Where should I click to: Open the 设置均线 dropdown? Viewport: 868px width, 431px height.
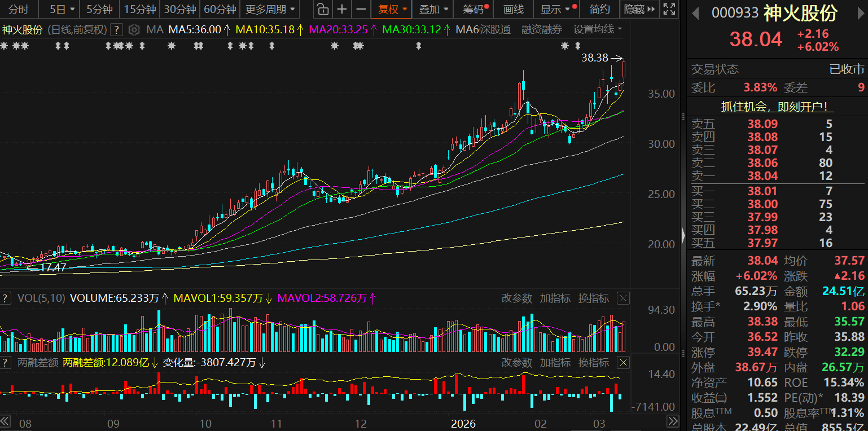pos(598,29)
